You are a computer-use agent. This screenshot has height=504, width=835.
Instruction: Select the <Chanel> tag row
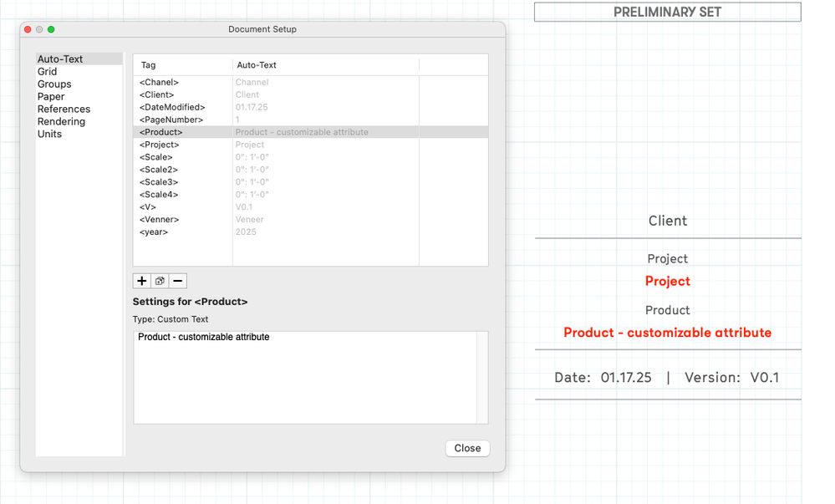pyautogui.click(x=310, y=82)
